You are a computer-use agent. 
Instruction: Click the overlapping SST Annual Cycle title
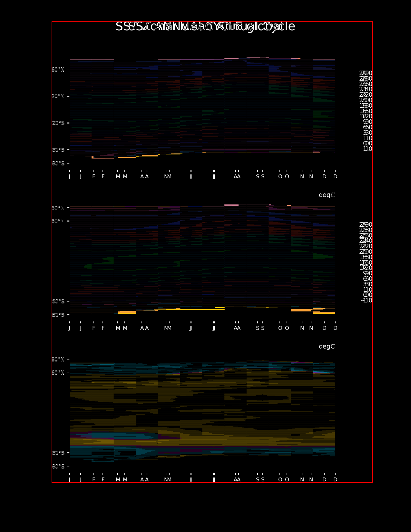[205, 26]
